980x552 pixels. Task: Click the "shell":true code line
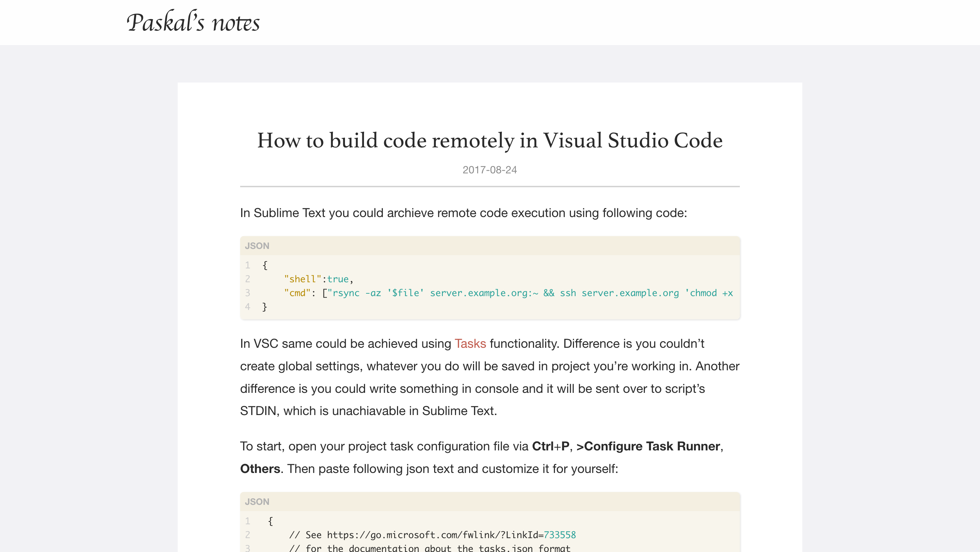(x=319, y=279)
